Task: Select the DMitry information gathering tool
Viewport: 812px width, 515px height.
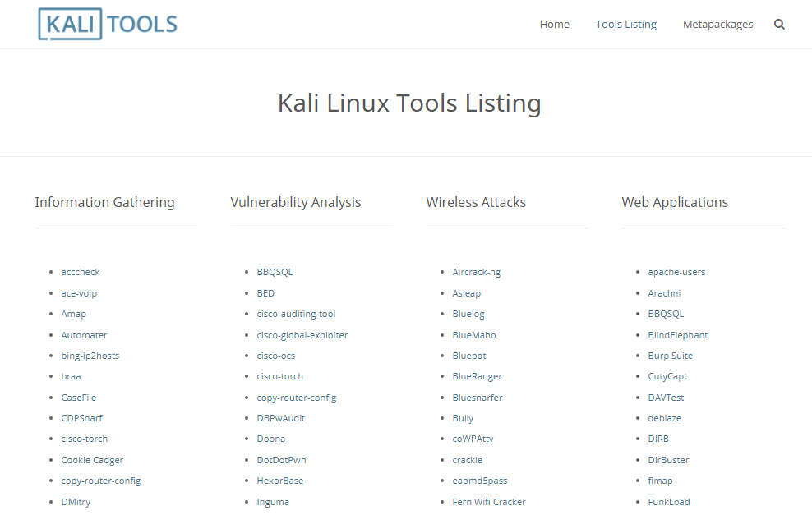Action: (76, 501)
